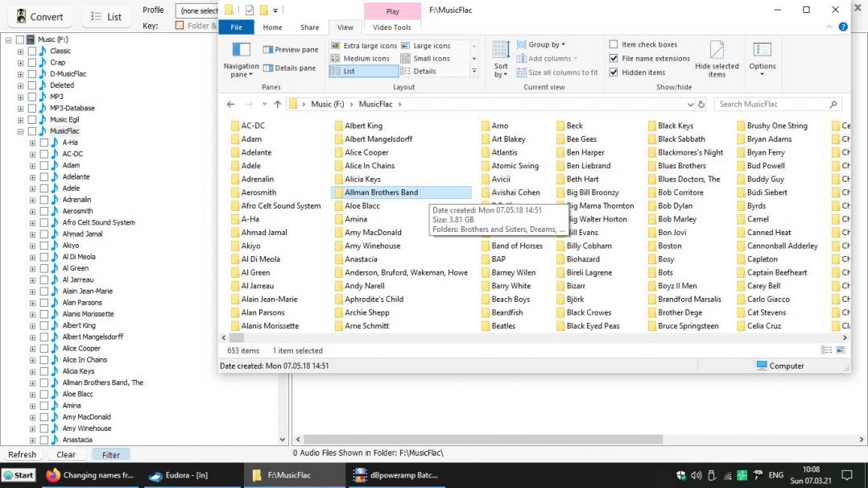Viewport: 868px width, 488px height.
Task: Open the Group by dropdown
Action: pos(547,45)
